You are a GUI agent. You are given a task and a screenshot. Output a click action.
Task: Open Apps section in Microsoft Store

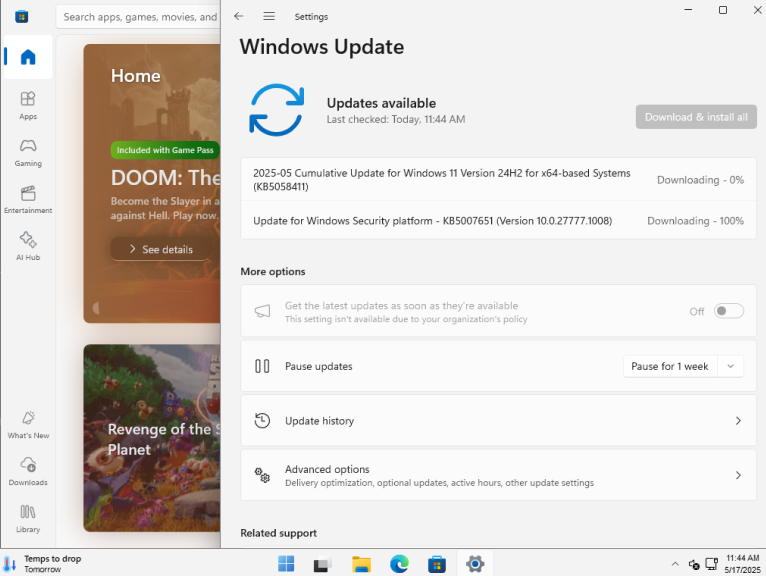28,106
